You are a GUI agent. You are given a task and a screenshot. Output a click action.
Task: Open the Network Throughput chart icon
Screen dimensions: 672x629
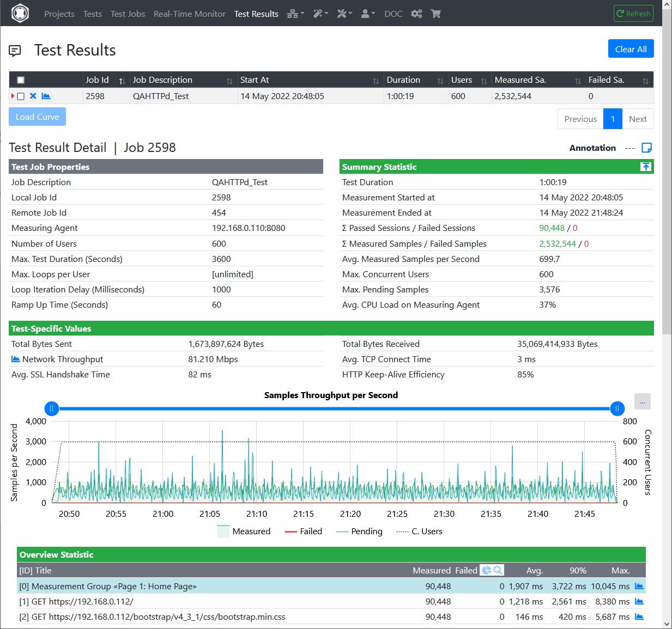click(x=16, y=359)
